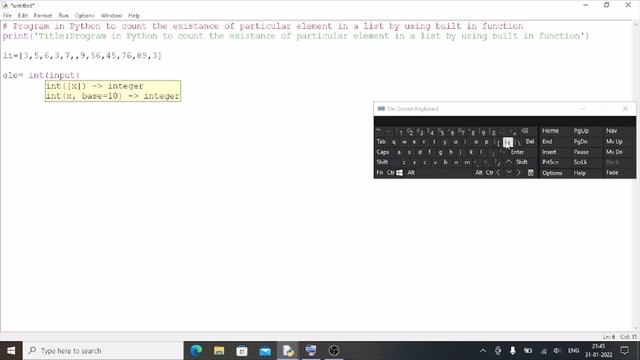This screenshot has width=640, height=360.
Task: Open the volume control tray icon
Action: coord(557,351)
